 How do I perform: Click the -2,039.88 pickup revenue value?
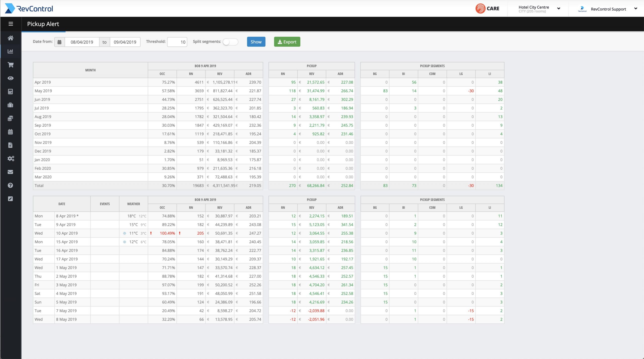(316, 311)
